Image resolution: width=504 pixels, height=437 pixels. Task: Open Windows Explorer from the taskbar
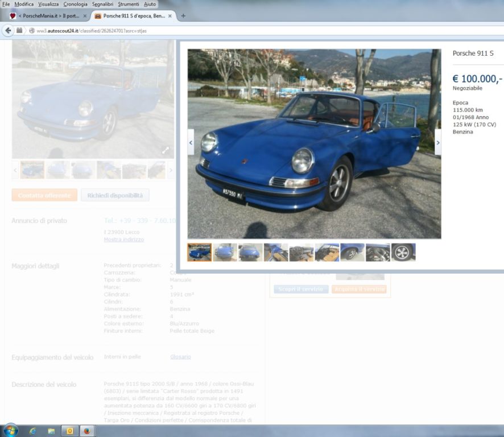(51, 431)
